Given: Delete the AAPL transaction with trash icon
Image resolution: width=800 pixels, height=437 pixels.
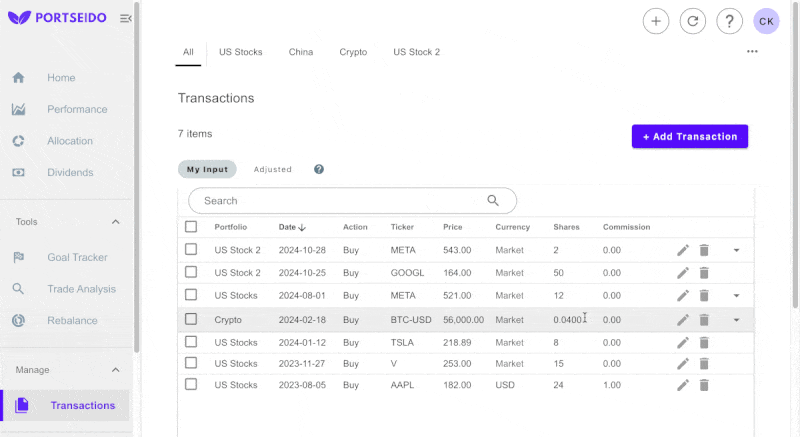Looking at the screenshot, I should [704, 385].
